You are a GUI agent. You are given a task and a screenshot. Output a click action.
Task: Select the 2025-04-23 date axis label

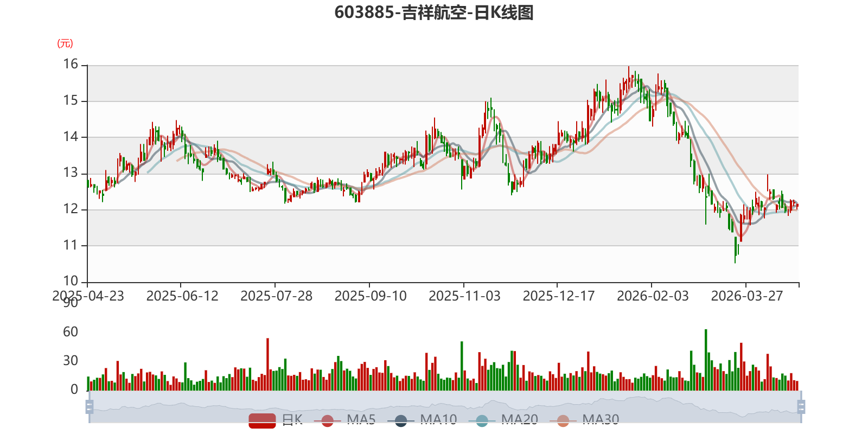coord(88,296)
